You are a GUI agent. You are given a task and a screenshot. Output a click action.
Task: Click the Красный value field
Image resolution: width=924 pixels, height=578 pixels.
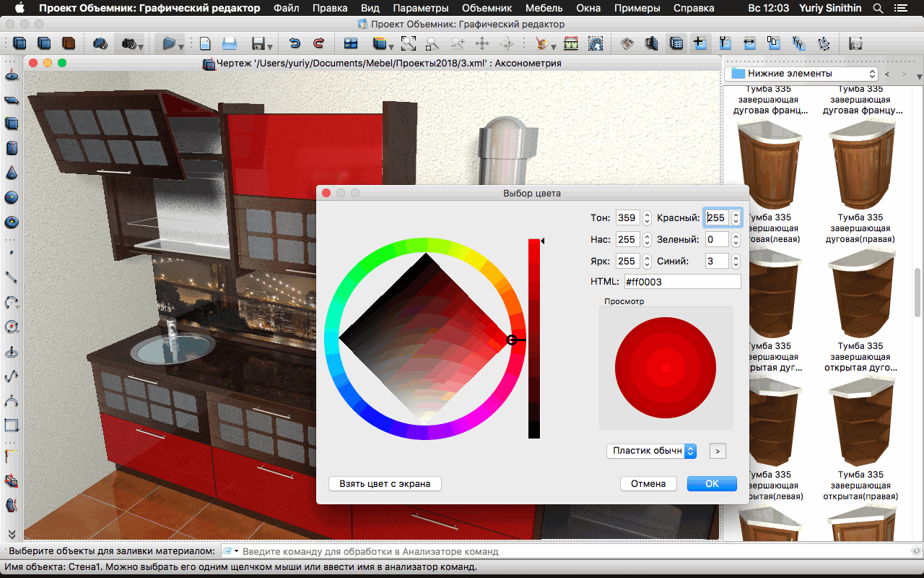coord(718,217)
